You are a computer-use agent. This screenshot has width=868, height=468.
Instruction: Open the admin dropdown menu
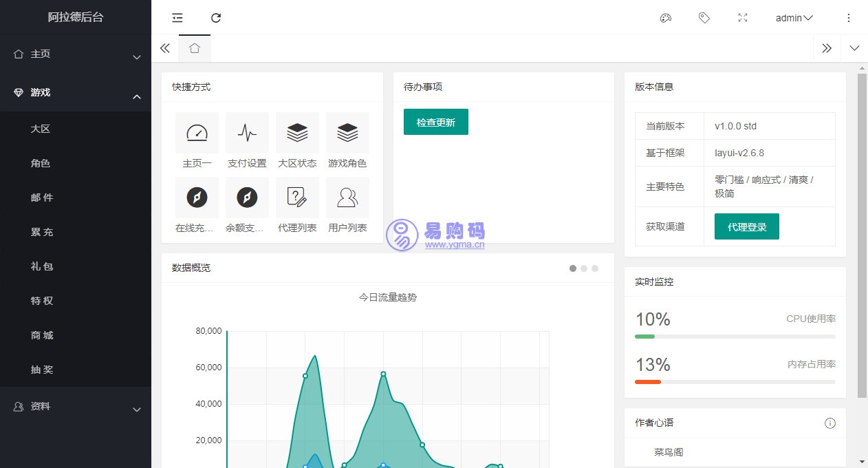point(793,18)
